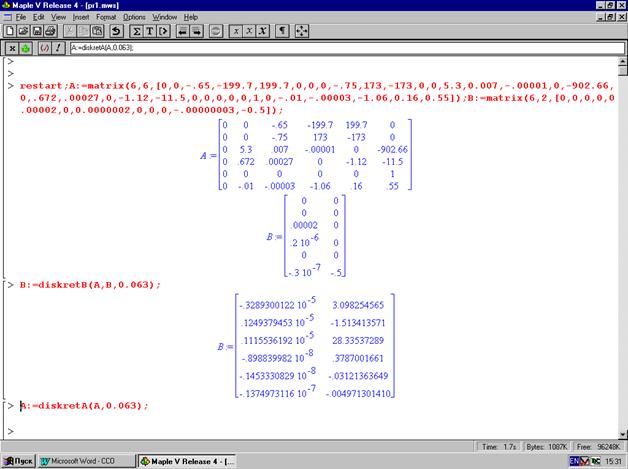Click the vertical scrollbar thumb
The width and height of the screenshot is (628, 469).
(623, 70)
